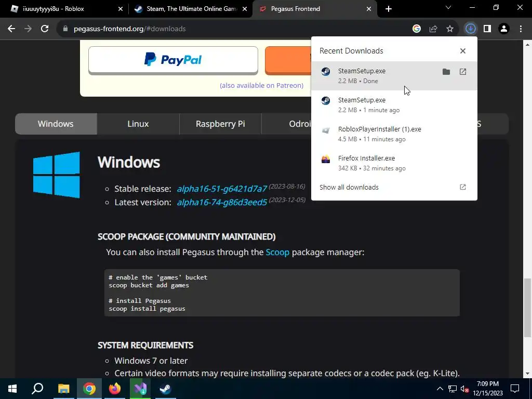The height and width of the screenshot is (399, 532).
Task: Reload the Pegasus Frontend page
Action: [45, 29]
